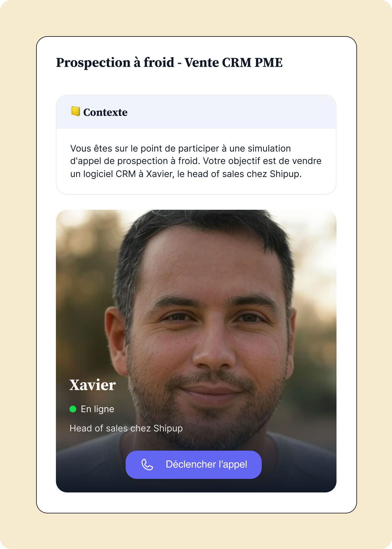This screenshot has width=392, height=549.
Task: Click the yellow notebook icon beside Contexte
Action: coord(75,111)
